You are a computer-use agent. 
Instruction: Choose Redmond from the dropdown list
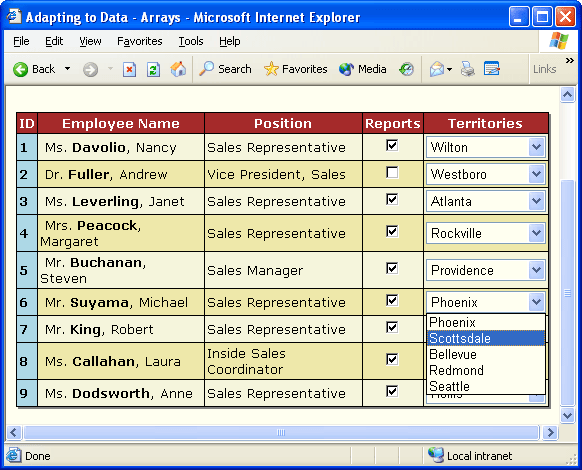tap(486, 370)
